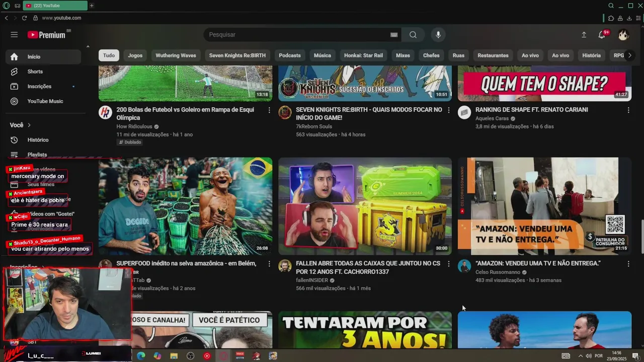Open the CS cases FALLEN video thumbnail
644x362 pixels.
click(x=365, y=206)
